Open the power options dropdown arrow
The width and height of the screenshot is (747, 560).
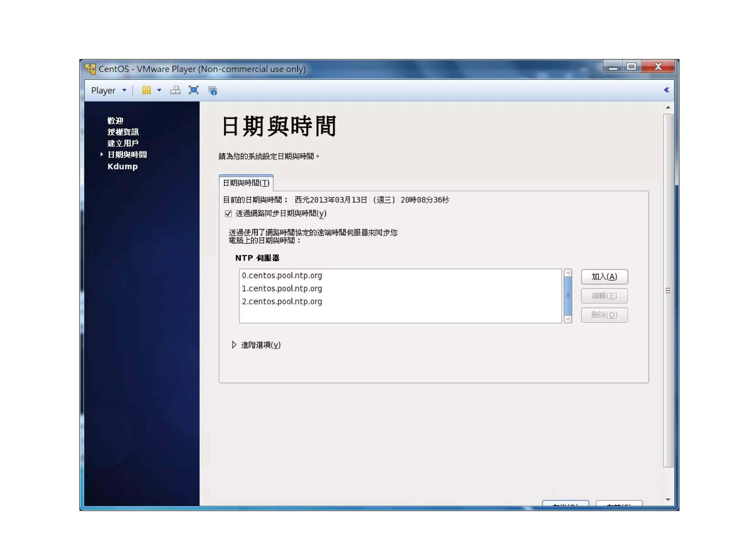pyautogui.click(x=159, y=90)
